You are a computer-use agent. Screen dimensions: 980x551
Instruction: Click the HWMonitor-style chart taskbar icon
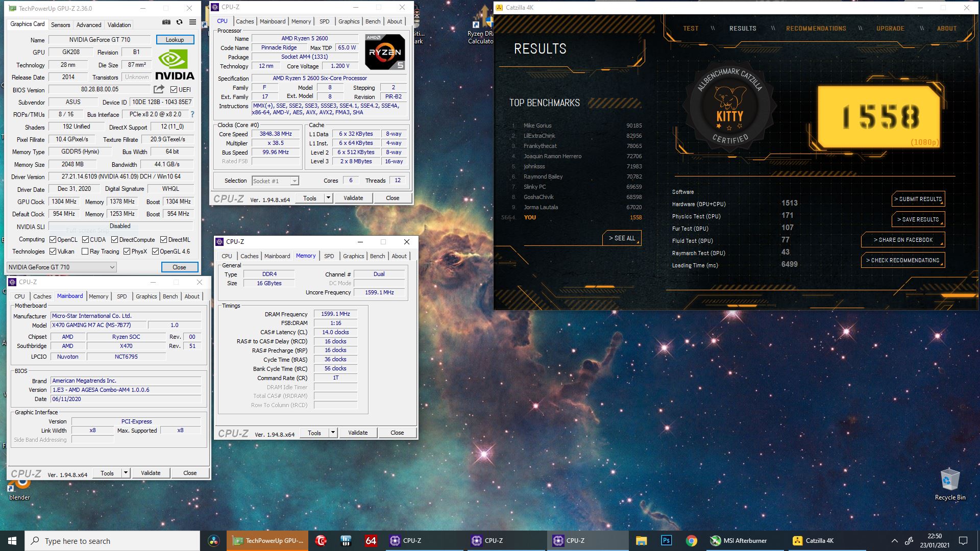[x=346, y=541]
